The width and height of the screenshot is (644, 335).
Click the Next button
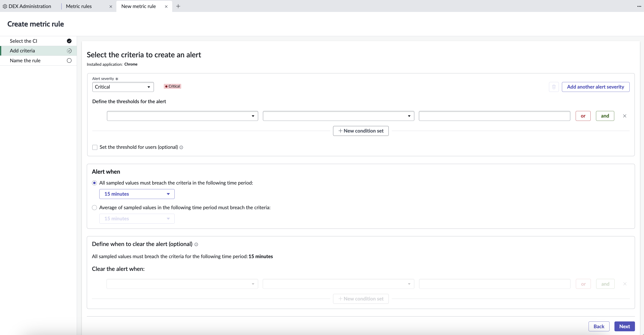625,326
